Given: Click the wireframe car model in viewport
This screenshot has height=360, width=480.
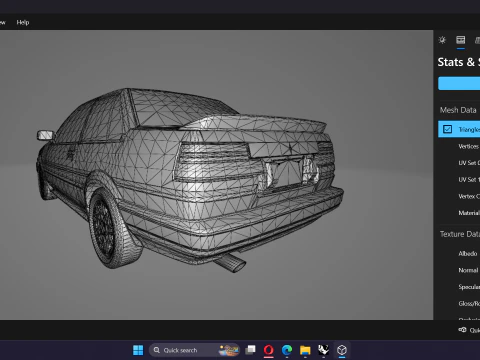Looking at the screenshot, I should [190, 180].
